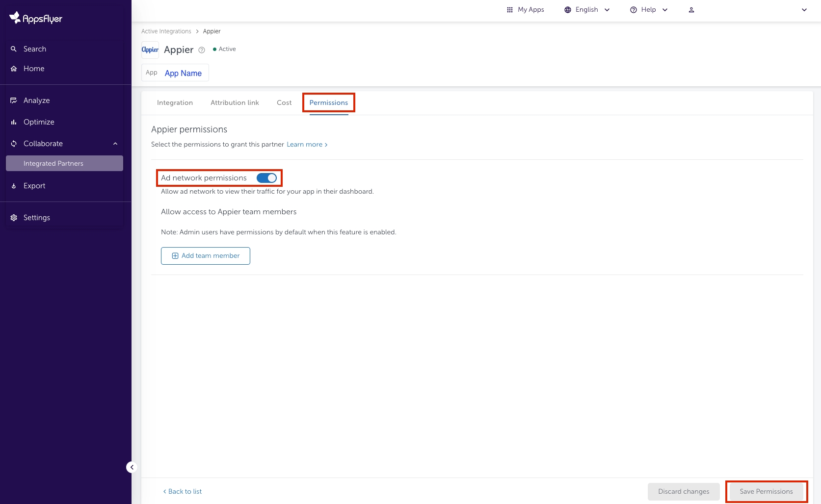Image resolution: width=821 pixels, height=504 pixels.
Task: Go to Home in sidebar
Action: pyautogui.click(x=34, y=69)
